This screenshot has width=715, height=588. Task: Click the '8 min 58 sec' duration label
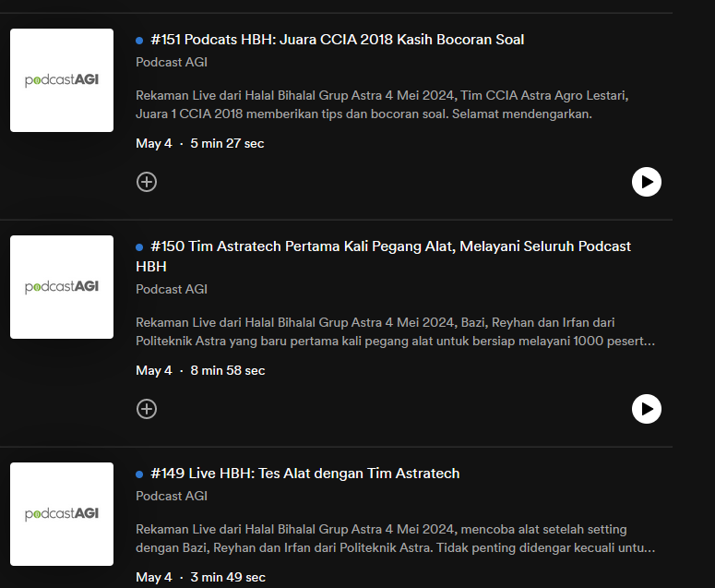tap(227, 370)
